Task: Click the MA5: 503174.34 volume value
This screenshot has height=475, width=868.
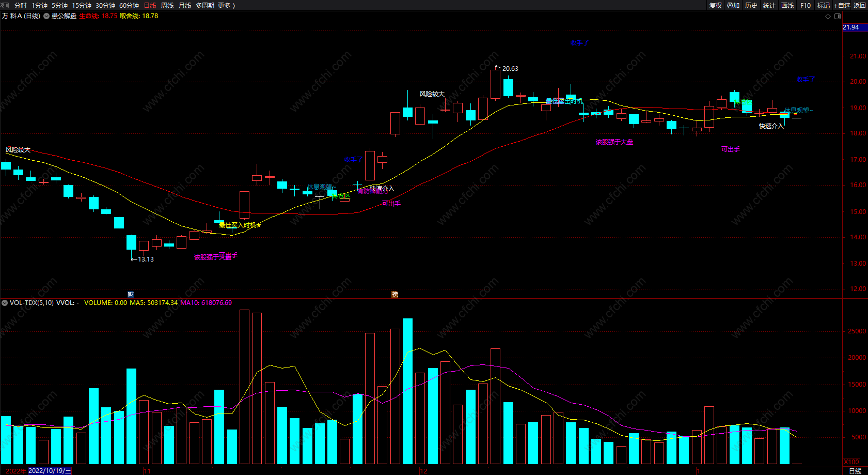Action: coord(153,303)
